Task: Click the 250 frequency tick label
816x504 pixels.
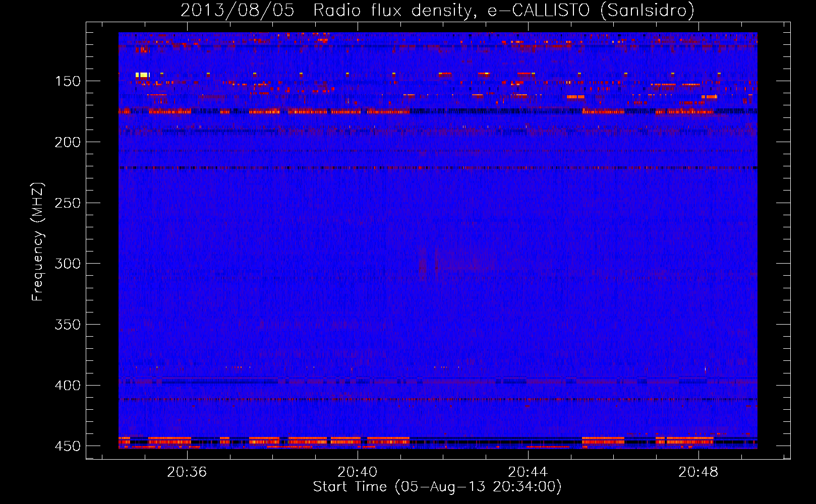Action: click(68, 203)
